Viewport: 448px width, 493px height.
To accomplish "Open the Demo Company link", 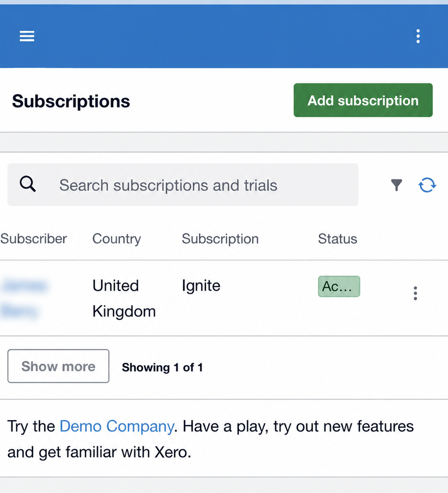I will 117,426.
